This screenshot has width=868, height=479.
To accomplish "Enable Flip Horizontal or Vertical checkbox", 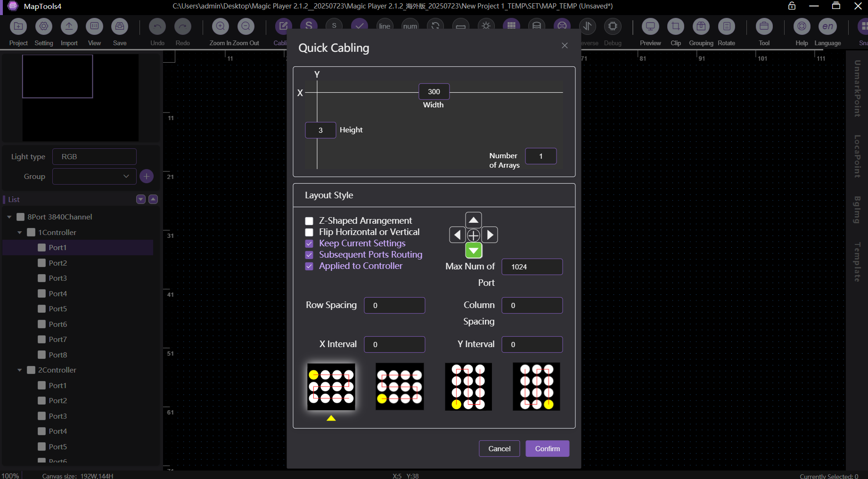I will click(309, 232).
